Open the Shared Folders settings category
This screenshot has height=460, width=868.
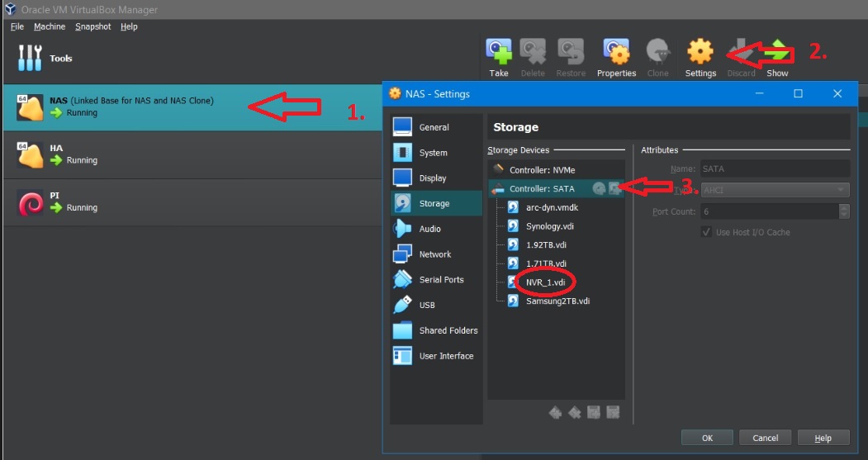436,330
